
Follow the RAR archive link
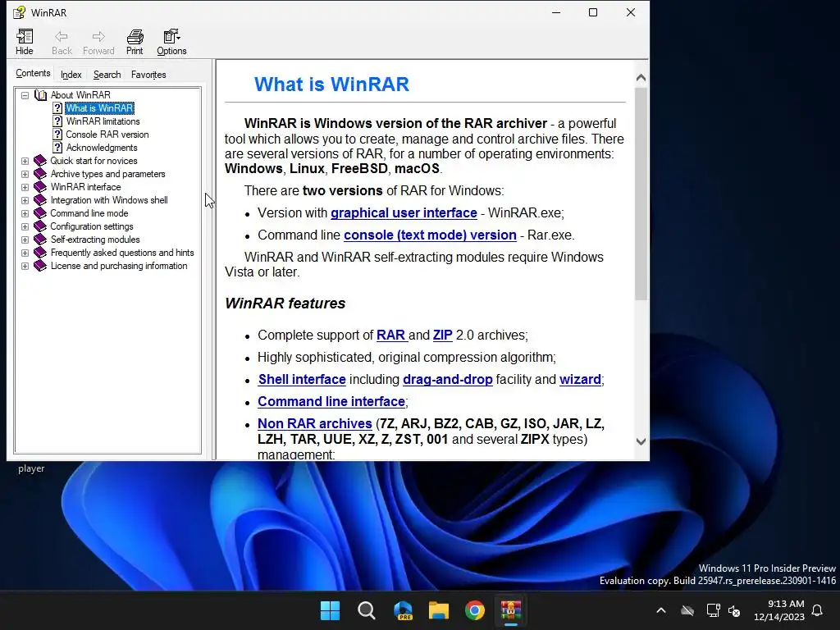pyautogui.click(x=391, y=336)
